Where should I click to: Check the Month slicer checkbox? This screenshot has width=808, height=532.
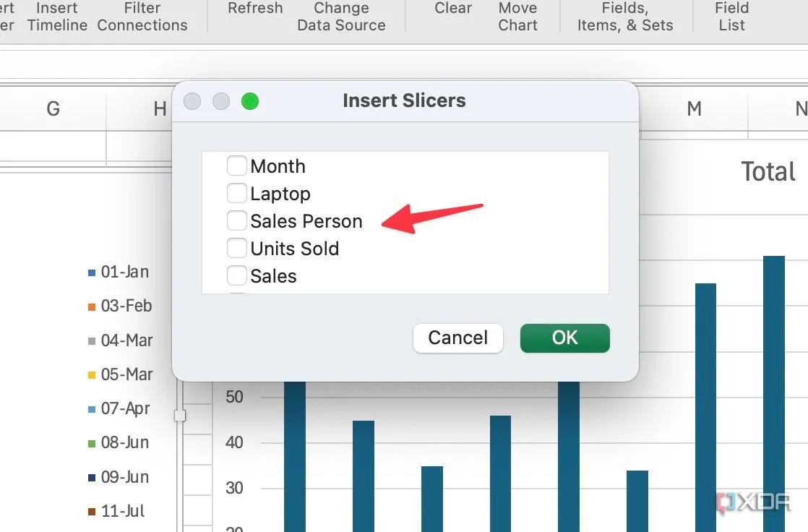[x=236, y=166]
